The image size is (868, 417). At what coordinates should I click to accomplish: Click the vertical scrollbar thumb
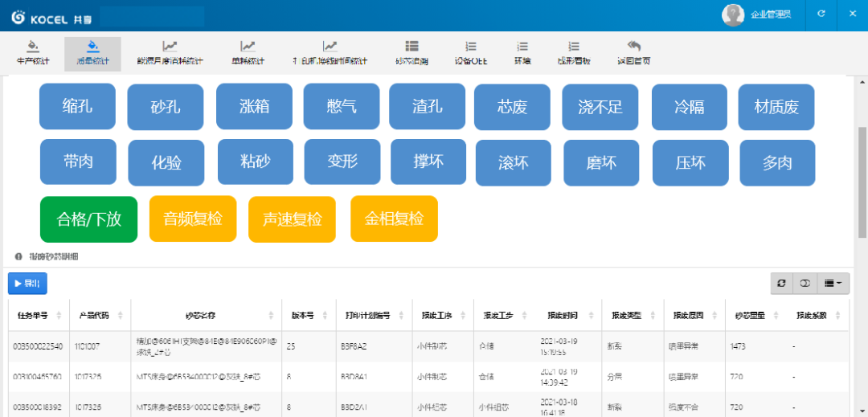coord(862,182)
